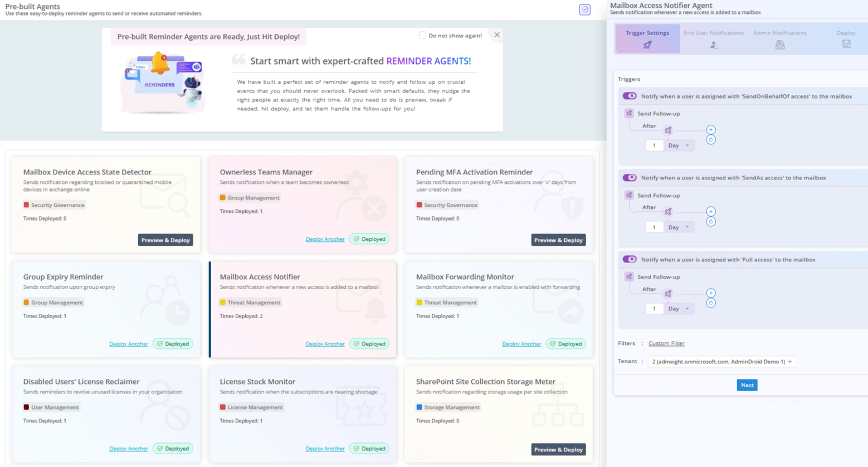The height and width of the screenshot is (467, 868).
Task: Click the After rocket node in Full access
Action: tap(668, 294)
